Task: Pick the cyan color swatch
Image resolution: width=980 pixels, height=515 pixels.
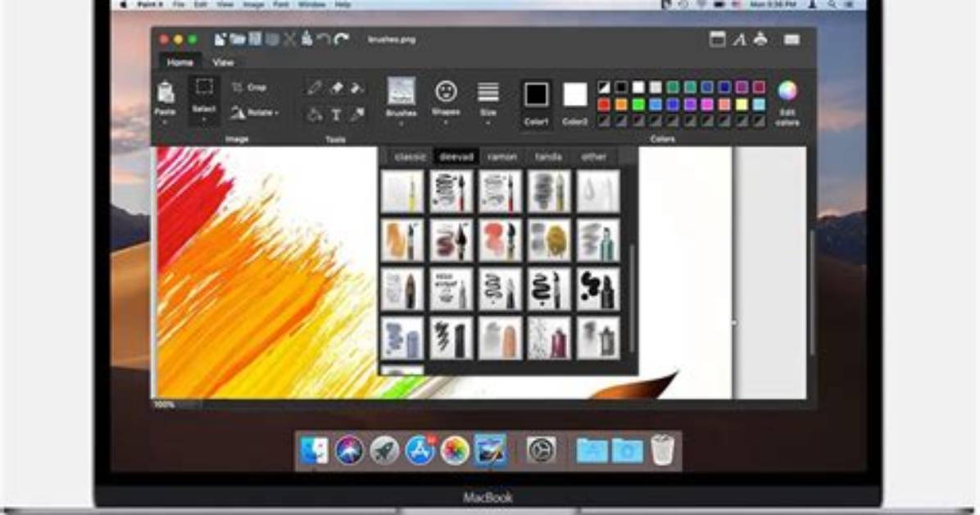Action: (759, 104)
